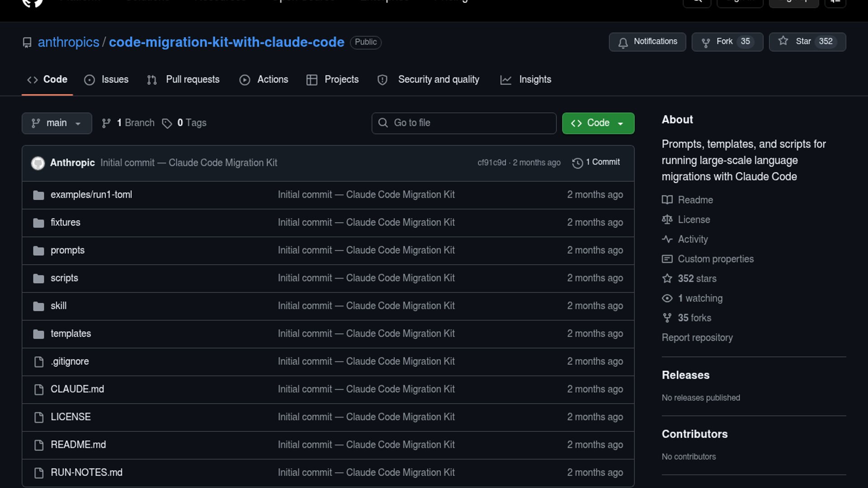Switch to the Code tab
This screenshot has width=868, height=488.
pos(47,80)
